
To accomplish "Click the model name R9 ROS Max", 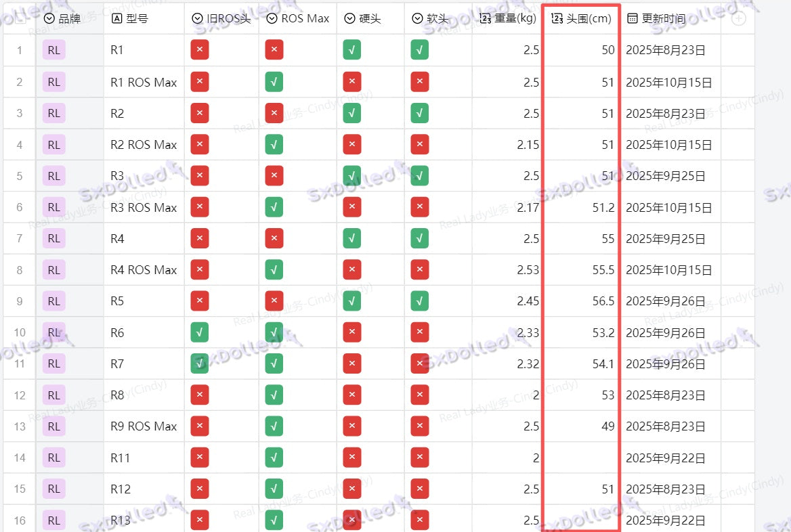I will [144, 426].
